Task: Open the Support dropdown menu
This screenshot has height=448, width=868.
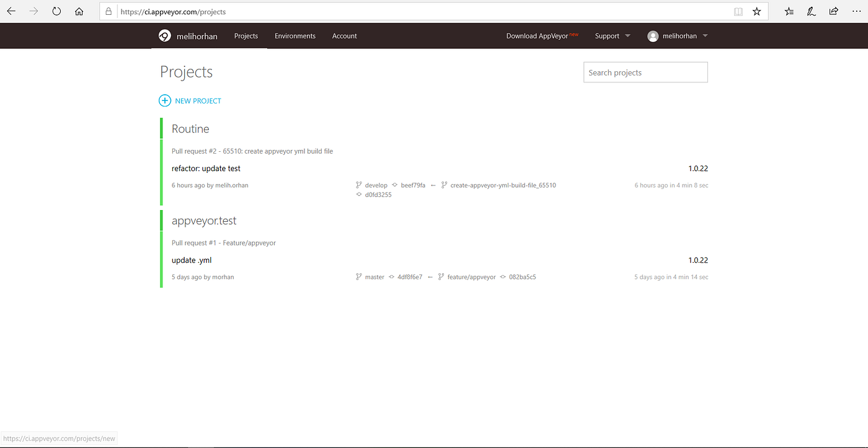Action: pos(612,35)
